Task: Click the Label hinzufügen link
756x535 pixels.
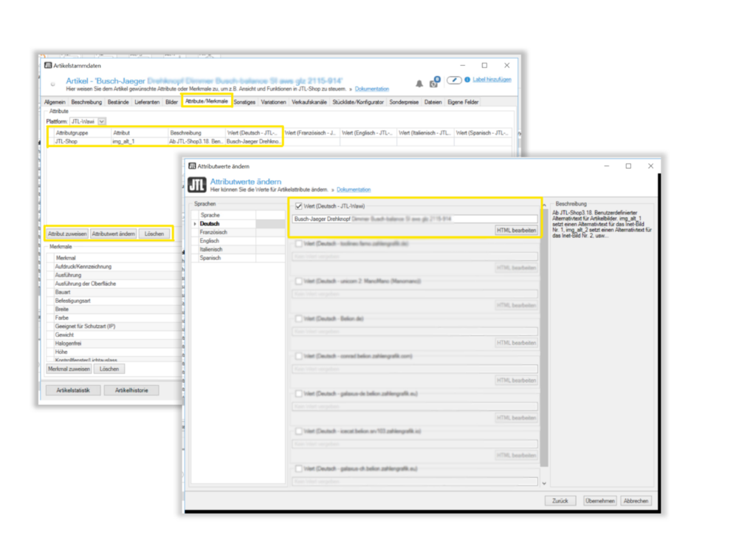Action: point(492,80)
